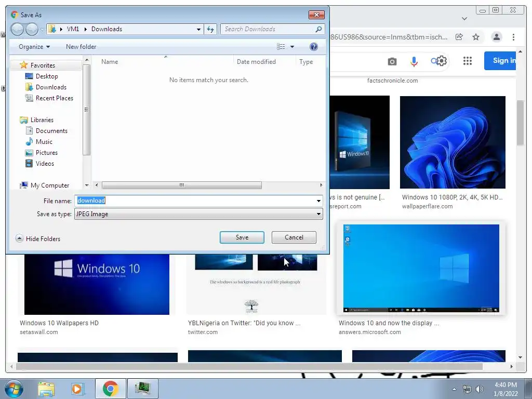Click Google search by image camera icon
The height and width of the screenshot is (399, 532).
pyautogui.click(x=392, y=61)
